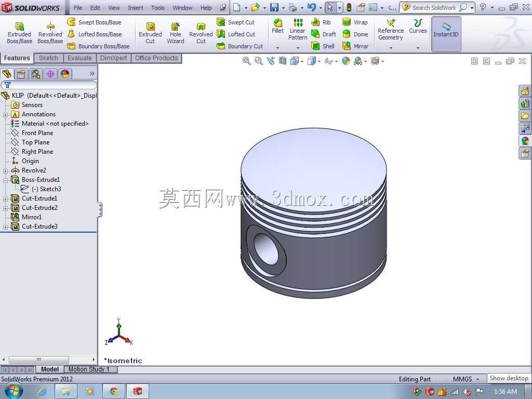Activate Extruded Cut tool
The image size is (532, 399).
(150, 33)
